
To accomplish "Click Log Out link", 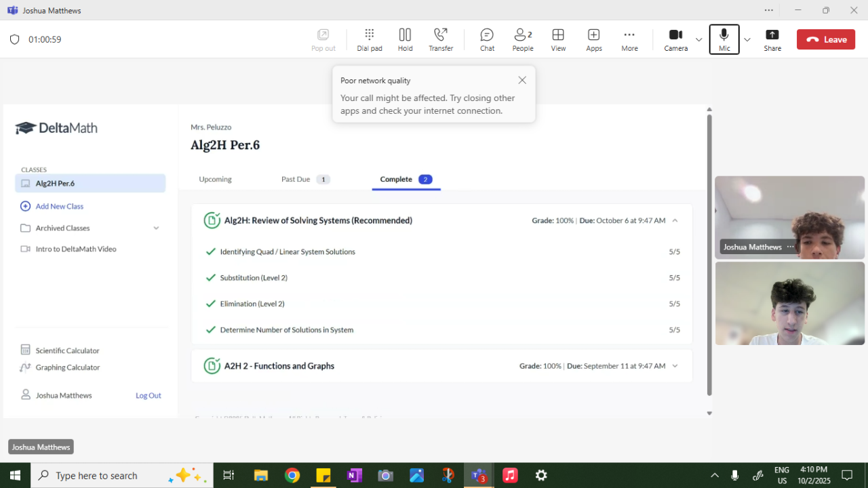I will pyautogui.click(x=149, y=395).
